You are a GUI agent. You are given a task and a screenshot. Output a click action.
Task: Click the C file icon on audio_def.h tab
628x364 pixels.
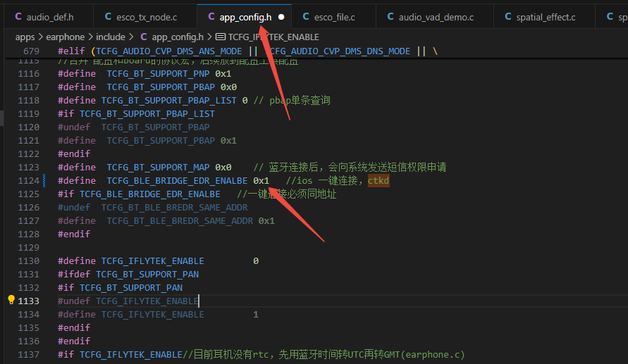point(18,16)
